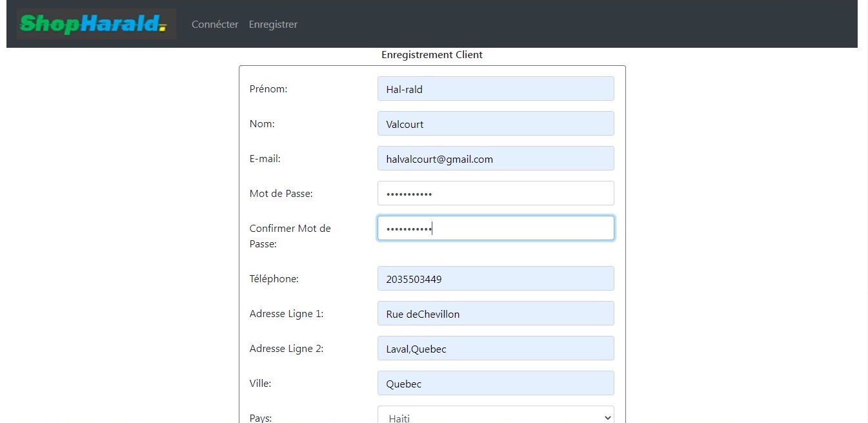The height and width of the screenshot is (423, 868).
Task: Click the Adresse Ligne 1 label
Action: pos(286,314)
